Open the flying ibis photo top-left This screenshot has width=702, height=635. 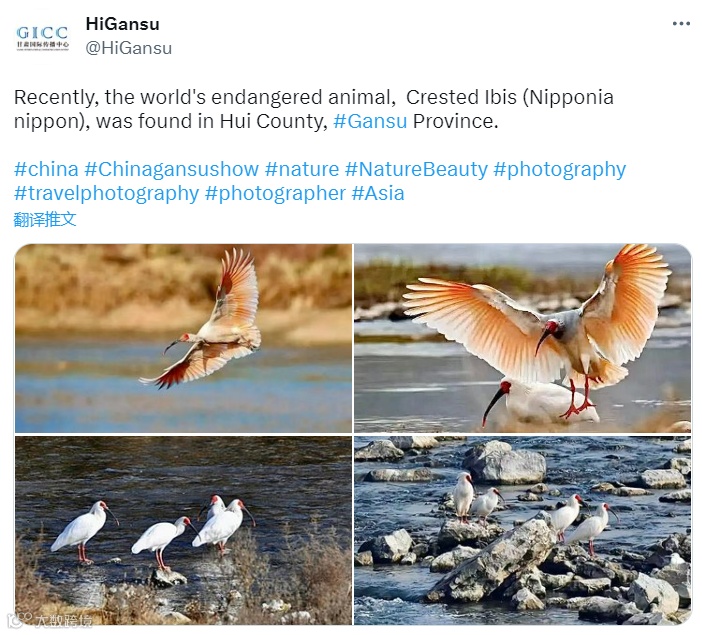(184, 339)
